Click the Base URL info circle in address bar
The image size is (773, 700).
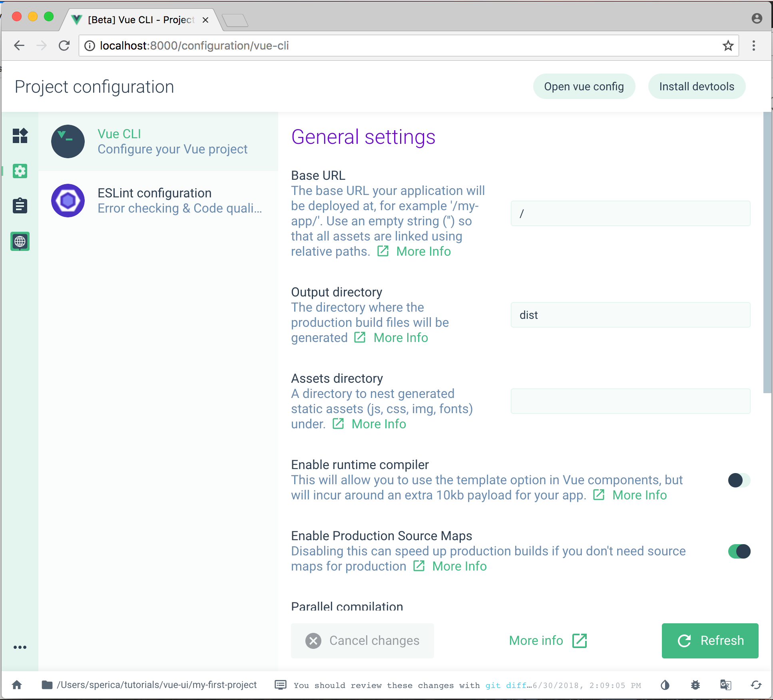(89, 46)
